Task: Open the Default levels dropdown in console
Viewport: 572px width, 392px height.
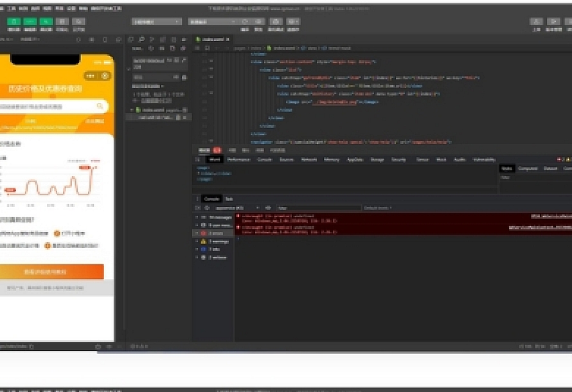Action: (x=378, y=208)
